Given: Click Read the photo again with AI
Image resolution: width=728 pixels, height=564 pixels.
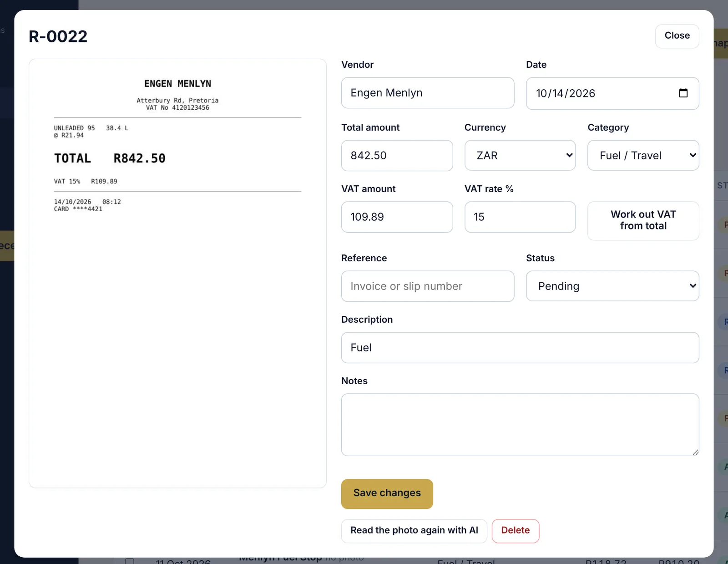Looking at the screenshot, I should click(414, 531).
